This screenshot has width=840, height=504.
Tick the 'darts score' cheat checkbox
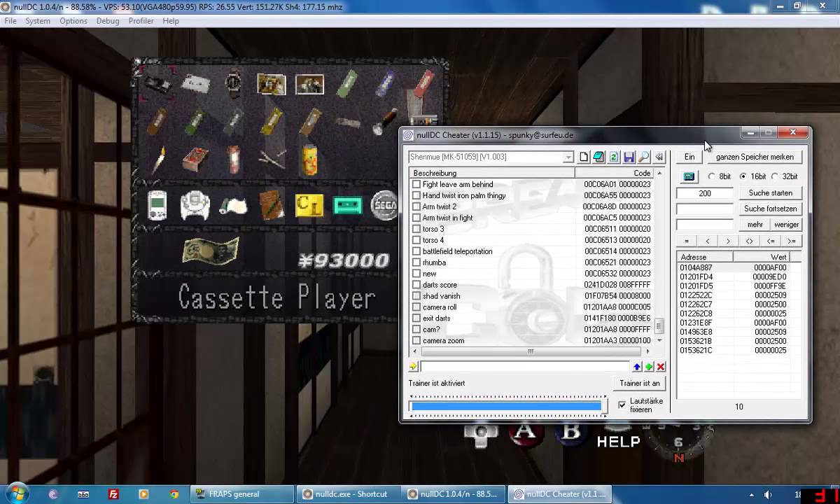click(x=416, y=285)
